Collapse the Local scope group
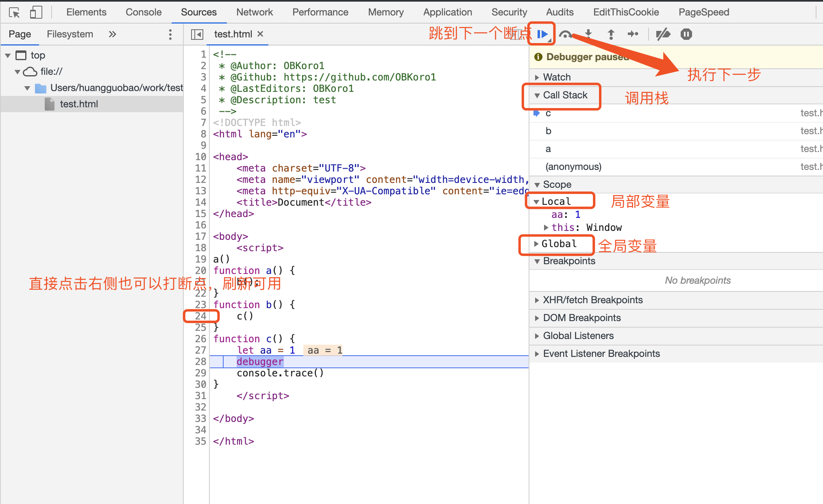Image resolution: width=823 pixels, height=504 pixels. tap(536, 202)
